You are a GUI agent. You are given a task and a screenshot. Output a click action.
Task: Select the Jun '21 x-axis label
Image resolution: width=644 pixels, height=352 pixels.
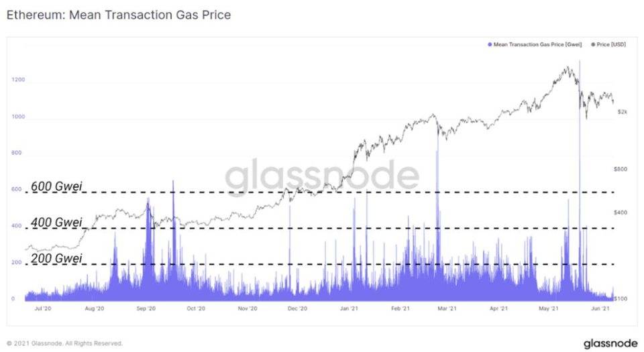coord(599,309)
